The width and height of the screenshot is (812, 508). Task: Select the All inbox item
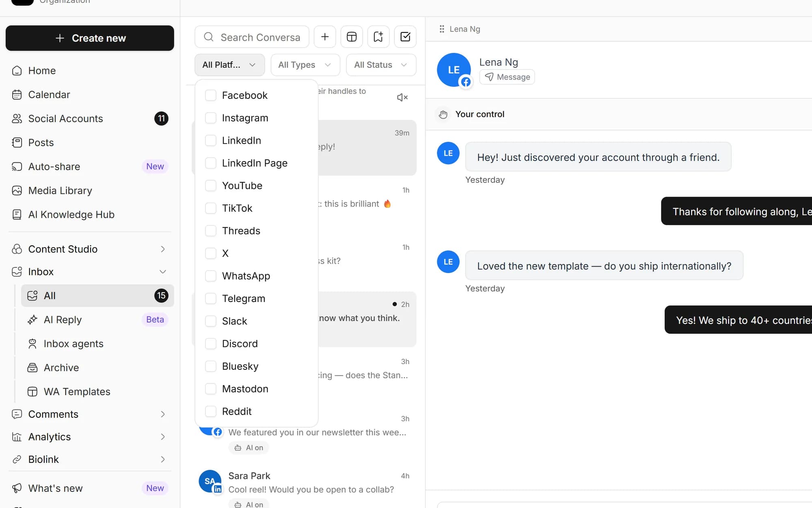97,296
